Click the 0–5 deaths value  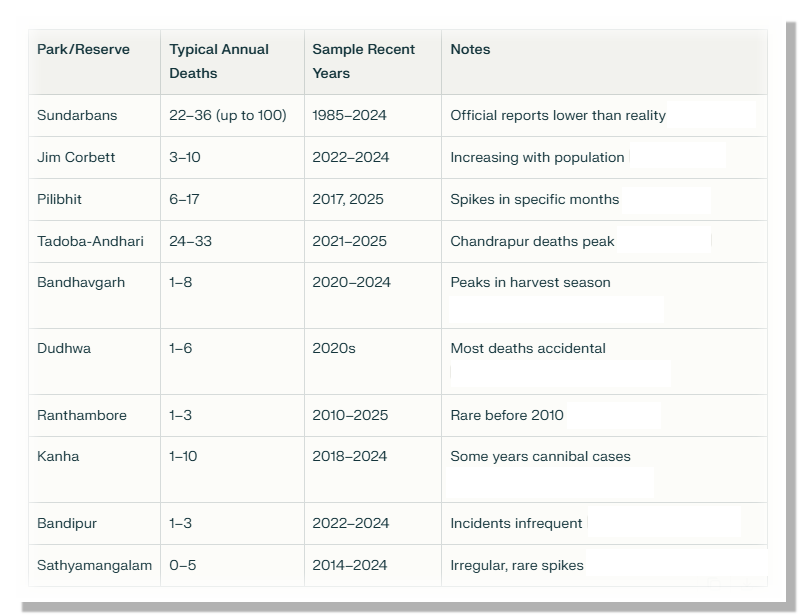point(182,565)
